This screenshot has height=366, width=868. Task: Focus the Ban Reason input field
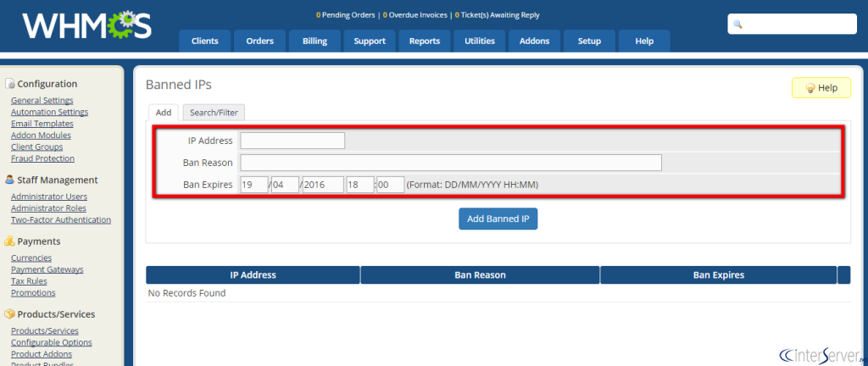(451, 163)
